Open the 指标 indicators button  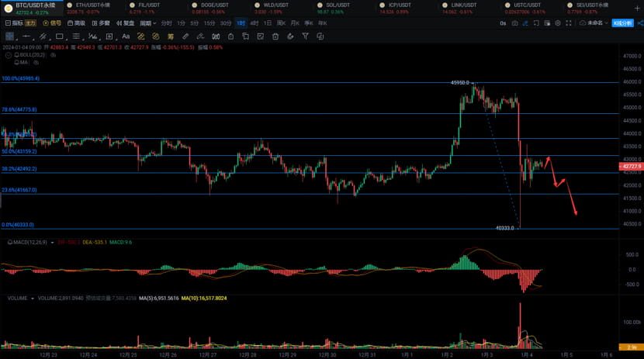(x=15, y=23)
